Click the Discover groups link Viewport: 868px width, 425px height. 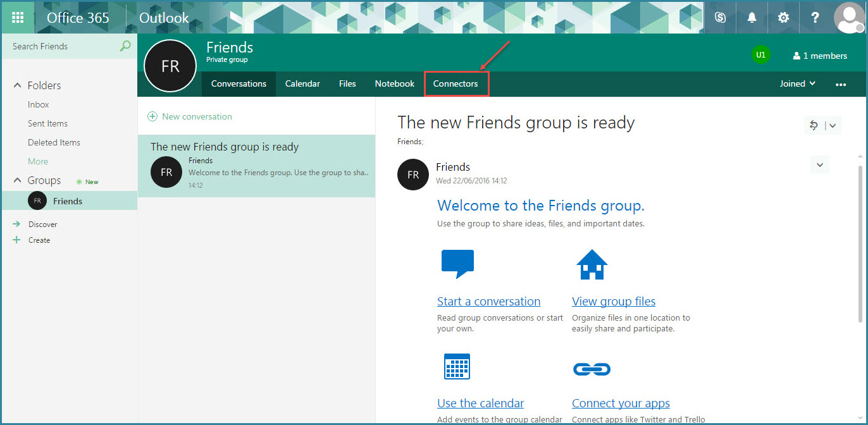43,225
